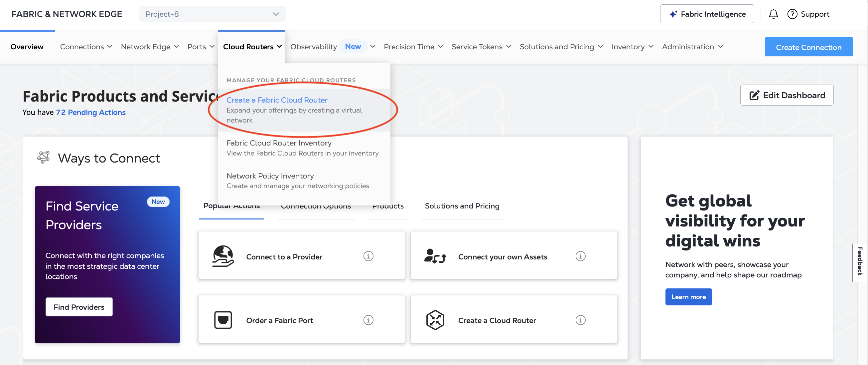Click the Edit Dashboard button
This screenshot has width=868, height=365.
pyautogui.click(x=787, y=96)
